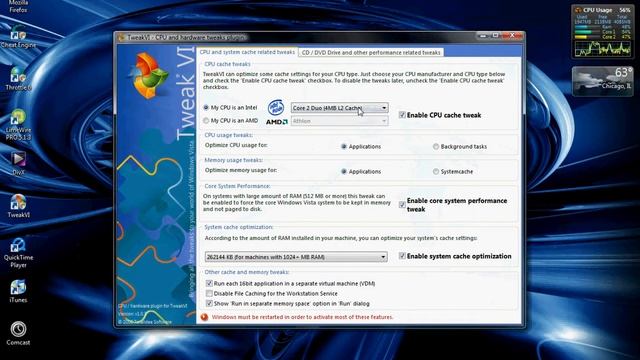Click the 'System cache optimization' heading
640x360 pixels.
239,227
